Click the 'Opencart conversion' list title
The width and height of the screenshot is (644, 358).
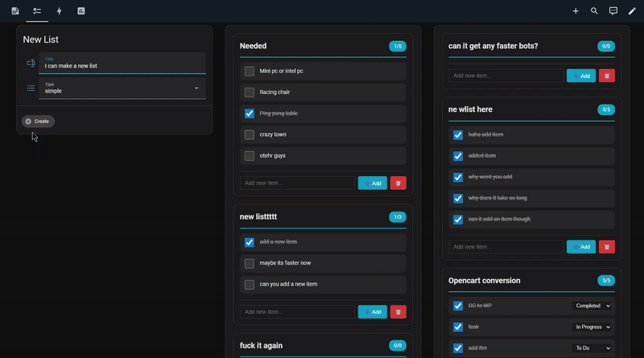(x=485, y=281)
